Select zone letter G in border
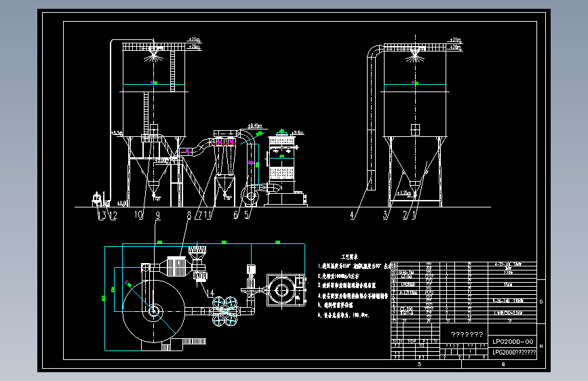This screenshot has height=381, width=588. coord(541,302)
